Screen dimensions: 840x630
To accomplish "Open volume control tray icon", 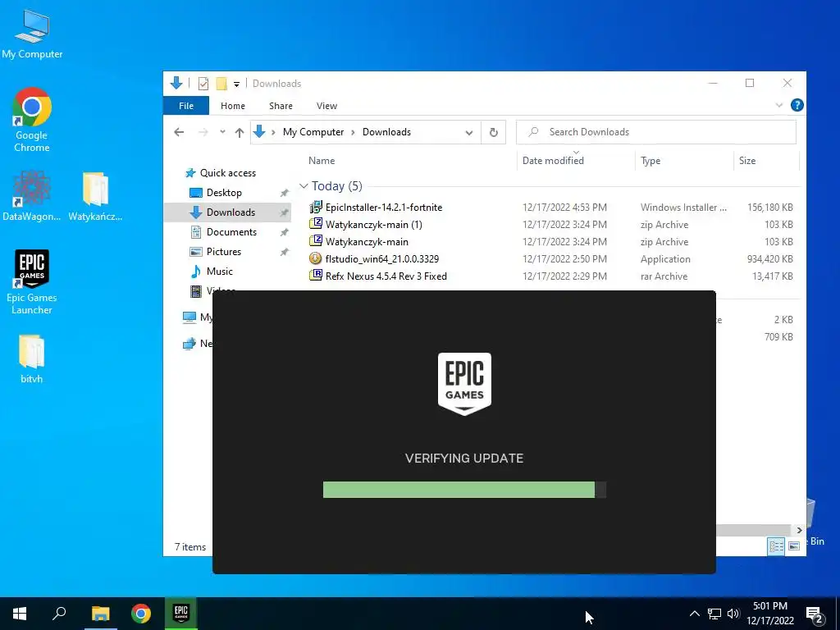I will pos(733,614).
